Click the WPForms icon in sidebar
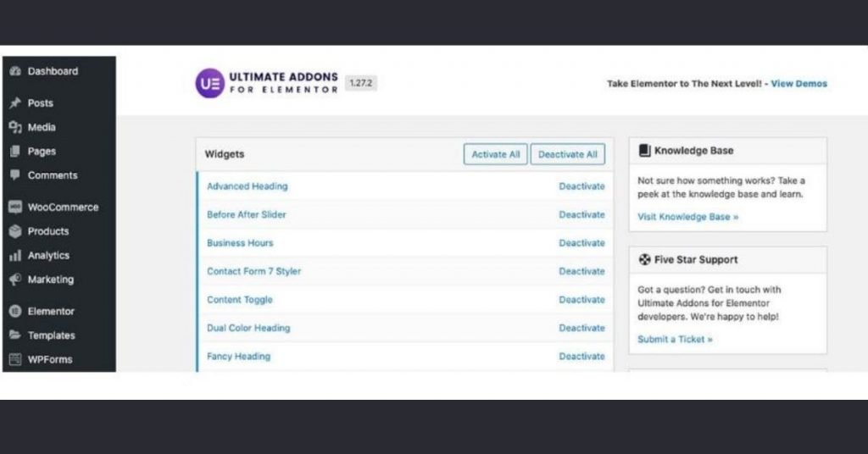 (15, 359)
